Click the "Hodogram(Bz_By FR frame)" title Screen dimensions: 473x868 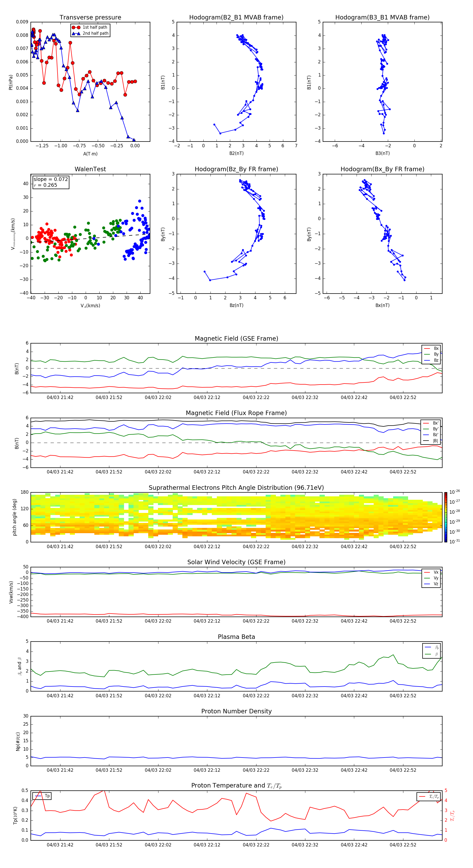(x=236, y=169)
